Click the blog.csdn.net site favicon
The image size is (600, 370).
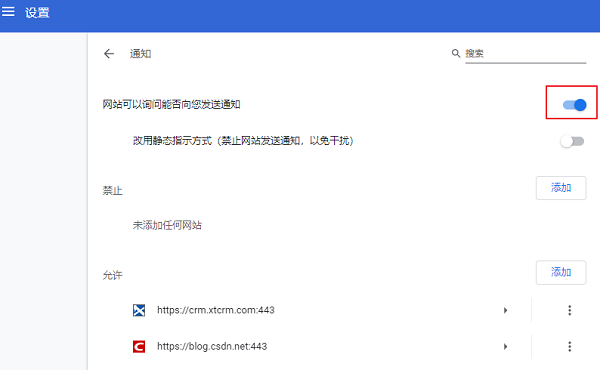tap(139, 347)
